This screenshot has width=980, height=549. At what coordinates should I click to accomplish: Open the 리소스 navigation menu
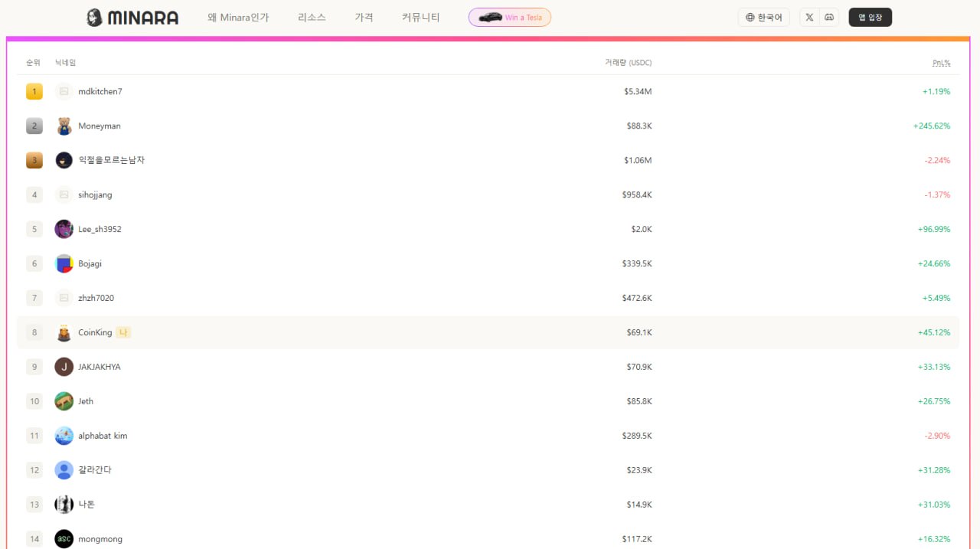click(312, 17)
